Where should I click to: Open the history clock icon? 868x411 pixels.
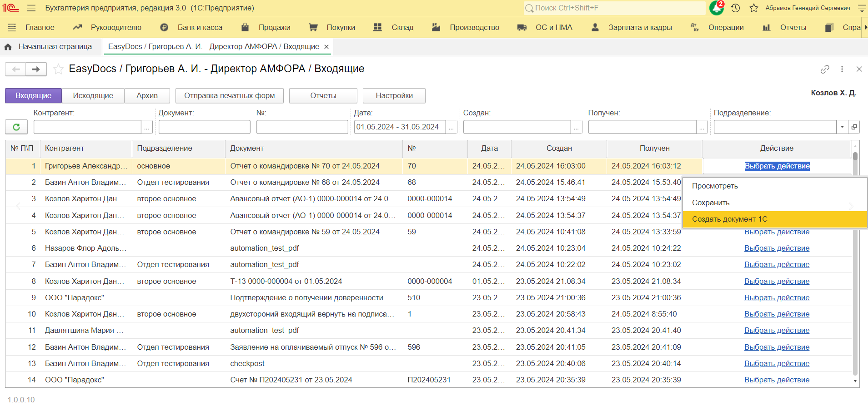(x=735, y=8)
